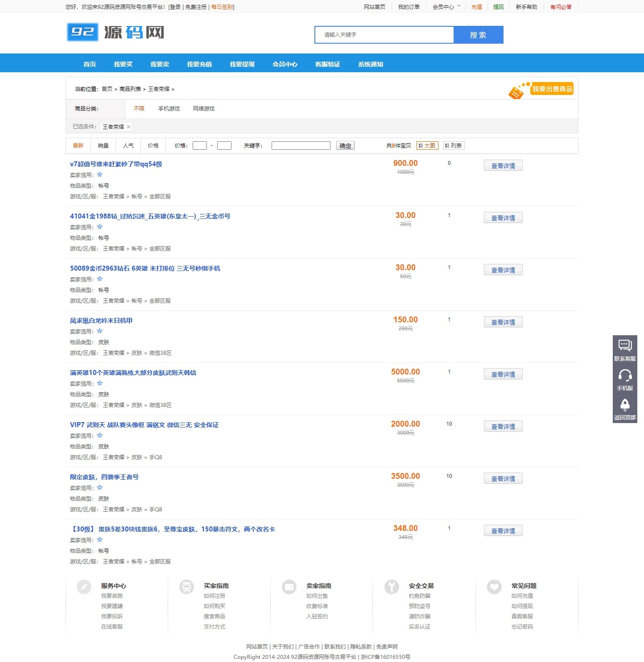Remove the 王者荣耀 filter with x
This screenshot has width=644, height=662.
click(128, 127)
